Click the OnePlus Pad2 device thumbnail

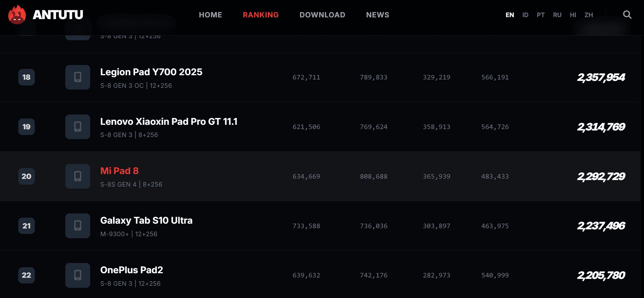[x=78, y=275]
